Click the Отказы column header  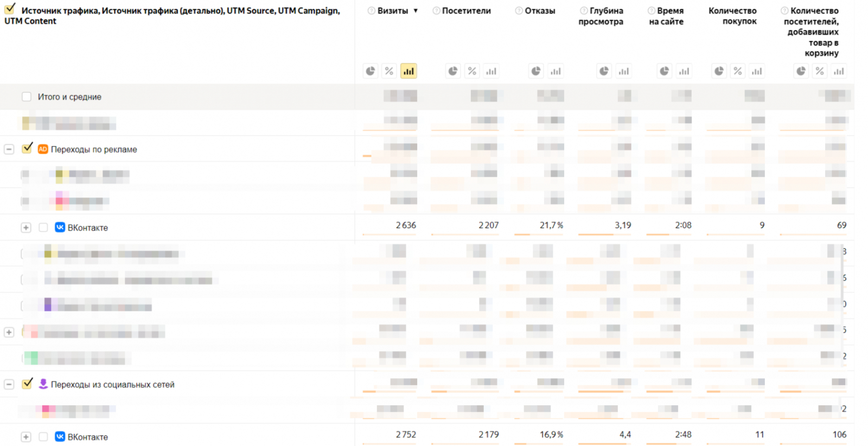[540, 11]
